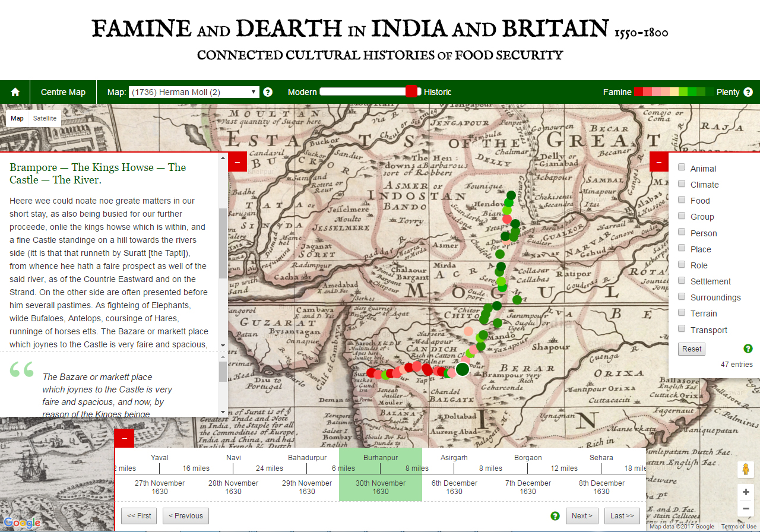Open help icon in the filter panel
The image size is (760, 532).
point(748,349)
